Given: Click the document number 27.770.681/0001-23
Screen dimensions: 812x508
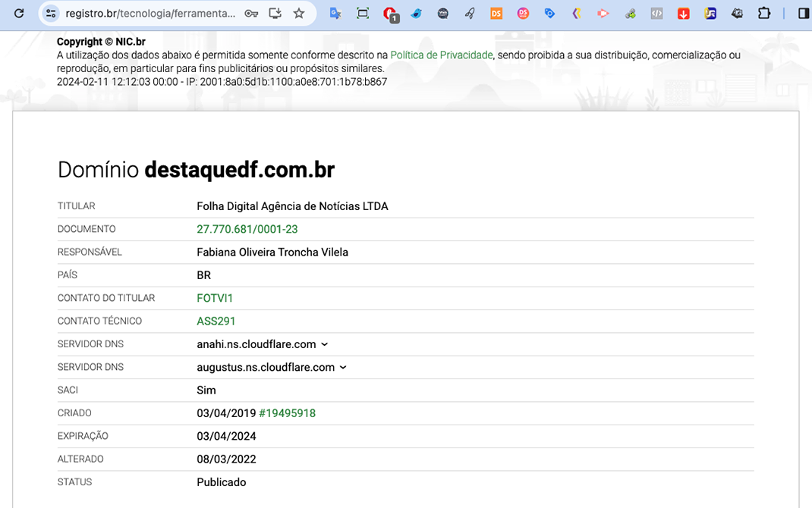Looking at the screenshot, I should click(x=247, y=230).
